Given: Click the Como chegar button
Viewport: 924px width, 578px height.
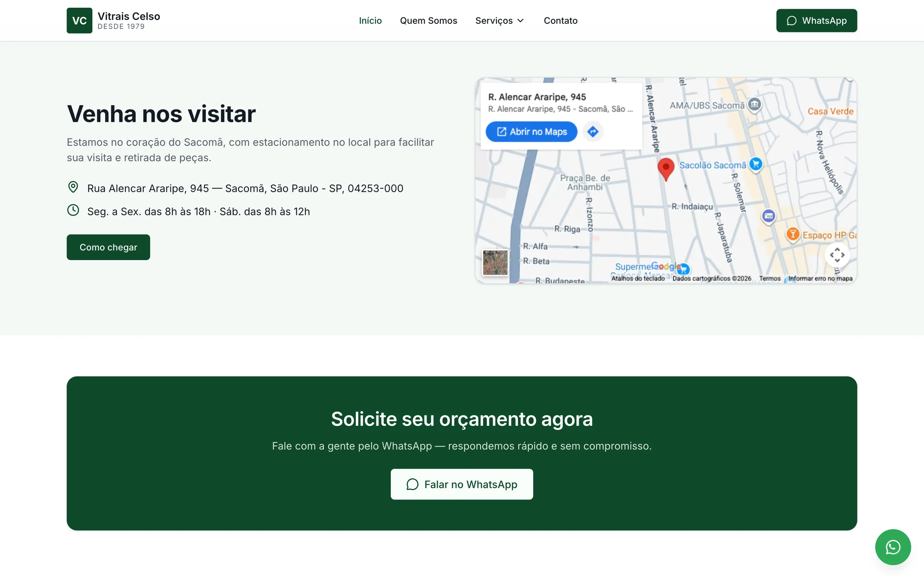Looking at the screenshot, I should click(x=108, y=247).
